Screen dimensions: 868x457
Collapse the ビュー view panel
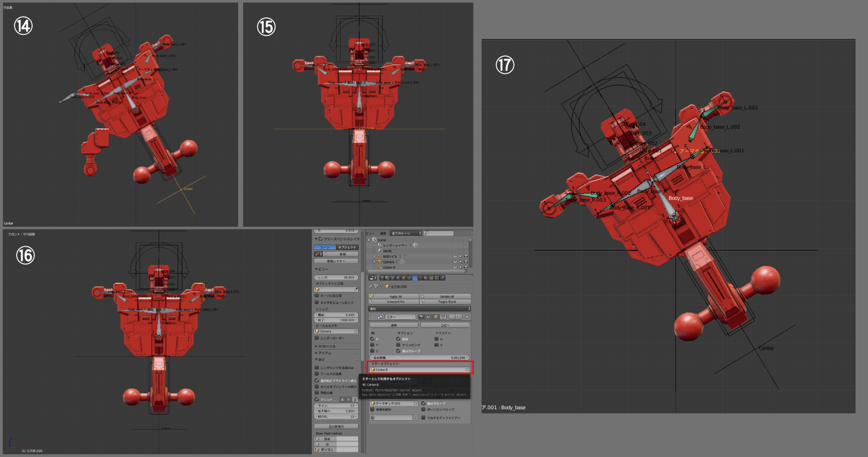(317, 269)
